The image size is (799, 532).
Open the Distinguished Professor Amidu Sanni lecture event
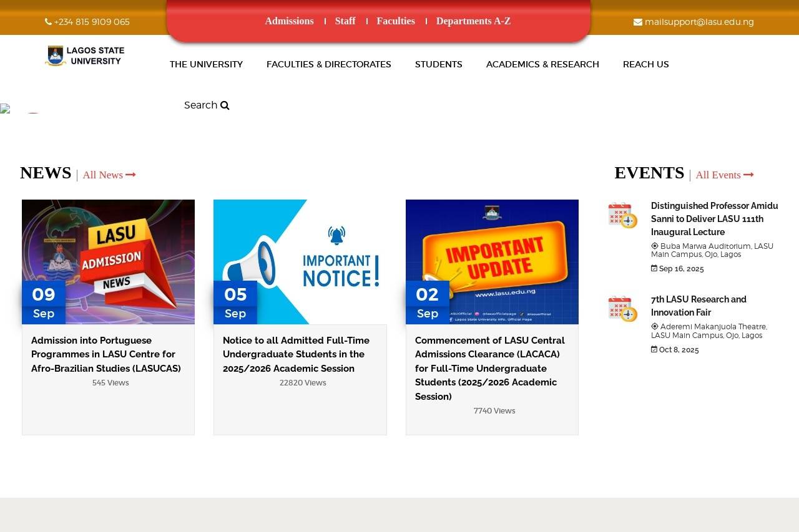[715, 219]
